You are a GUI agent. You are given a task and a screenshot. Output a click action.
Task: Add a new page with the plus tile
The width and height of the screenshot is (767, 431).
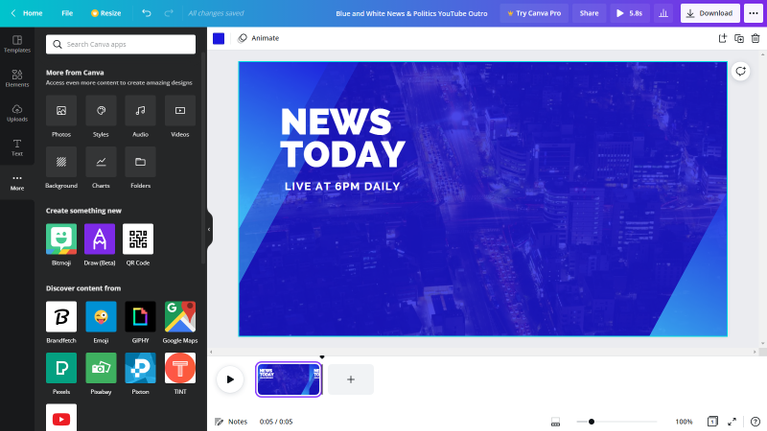click(x=351, y=380)
